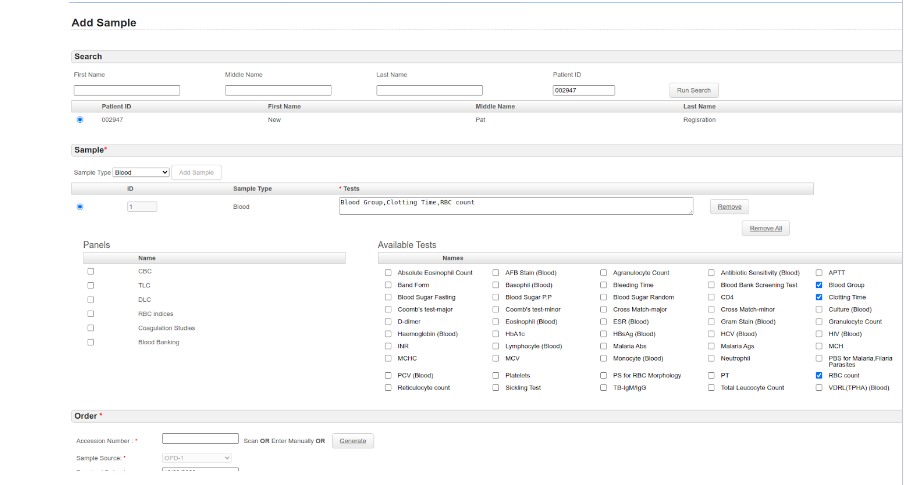Click the Patient ID field containing 002947
904x485 pixels.
[x=584, y=91]
